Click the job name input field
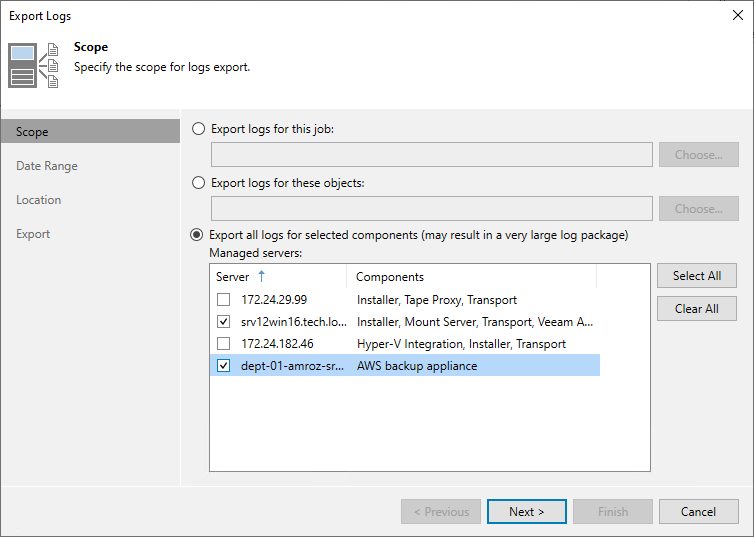754x537 pixels. pyautogui.click(x=431, y=155)
